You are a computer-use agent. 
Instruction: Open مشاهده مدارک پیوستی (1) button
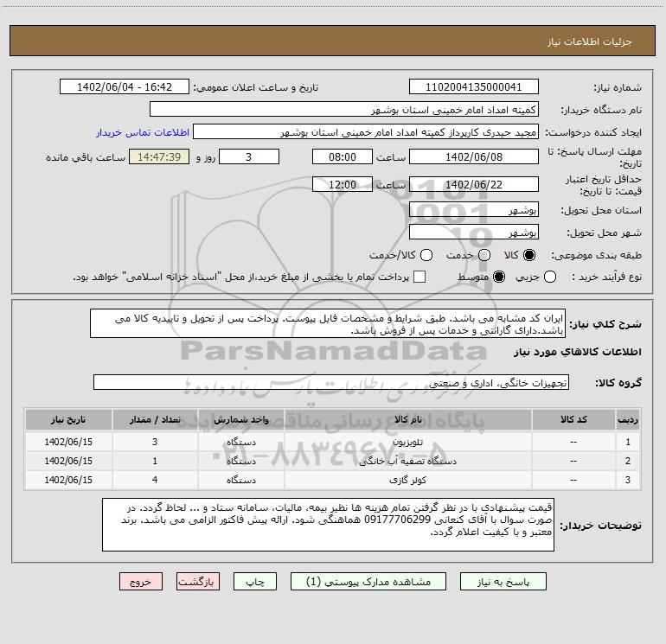368,582
